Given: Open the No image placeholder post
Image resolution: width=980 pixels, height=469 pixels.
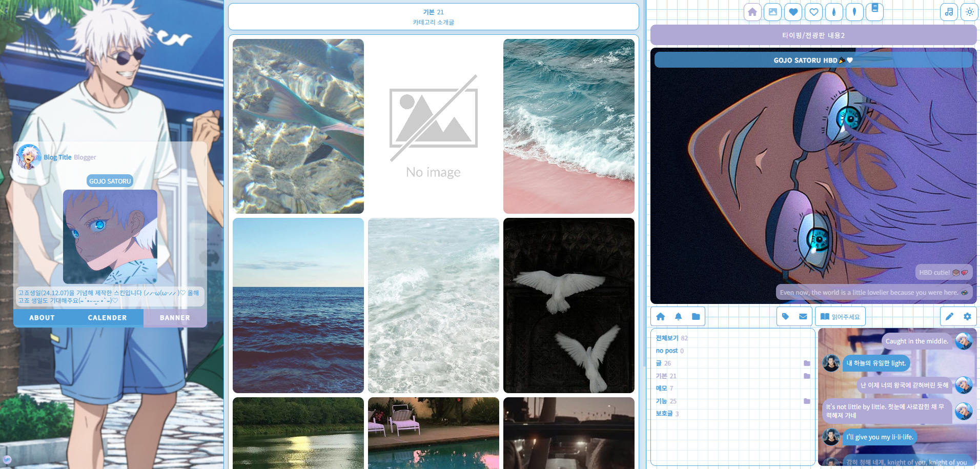Looking at the screenshot, I should click(x=434, y=126).
